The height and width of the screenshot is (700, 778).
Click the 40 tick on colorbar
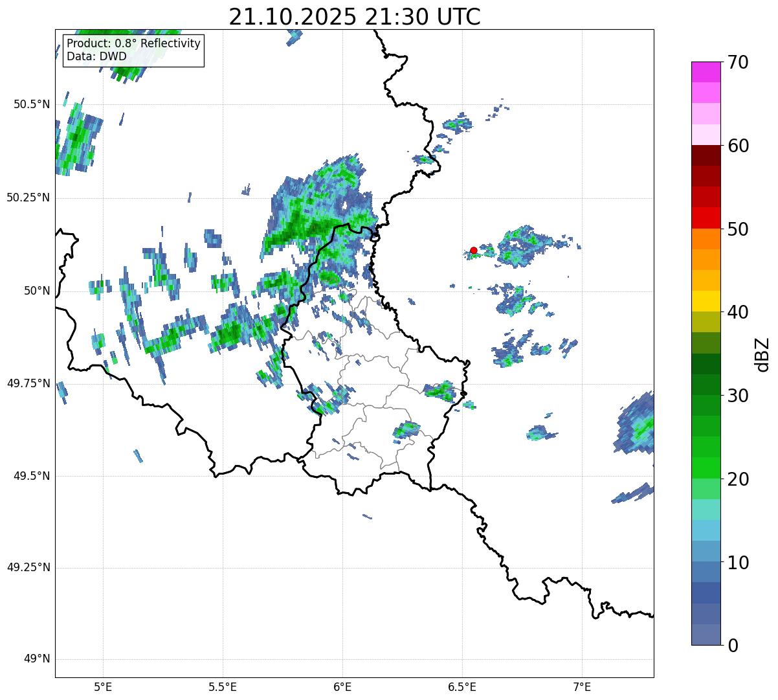[x=739, y=312]
